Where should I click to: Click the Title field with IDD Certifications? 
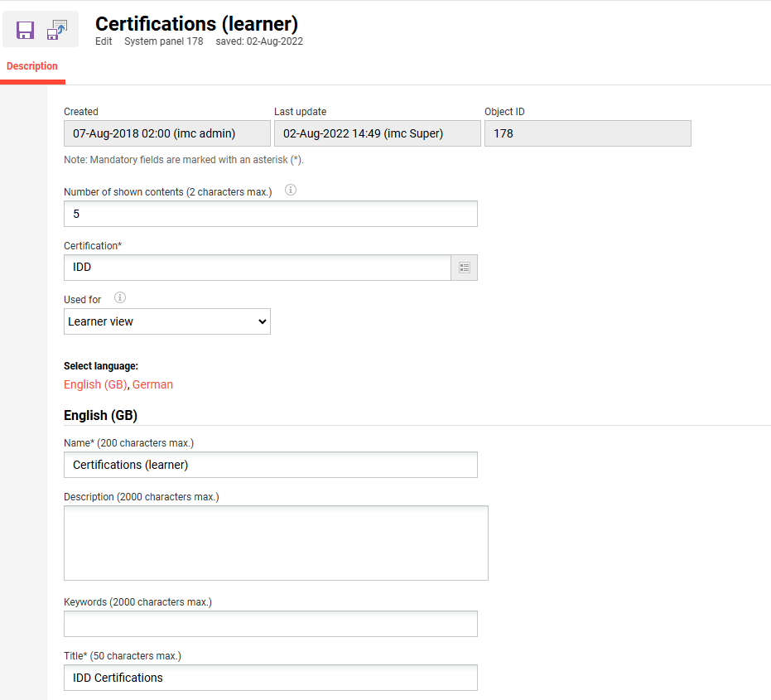[270, 678]
